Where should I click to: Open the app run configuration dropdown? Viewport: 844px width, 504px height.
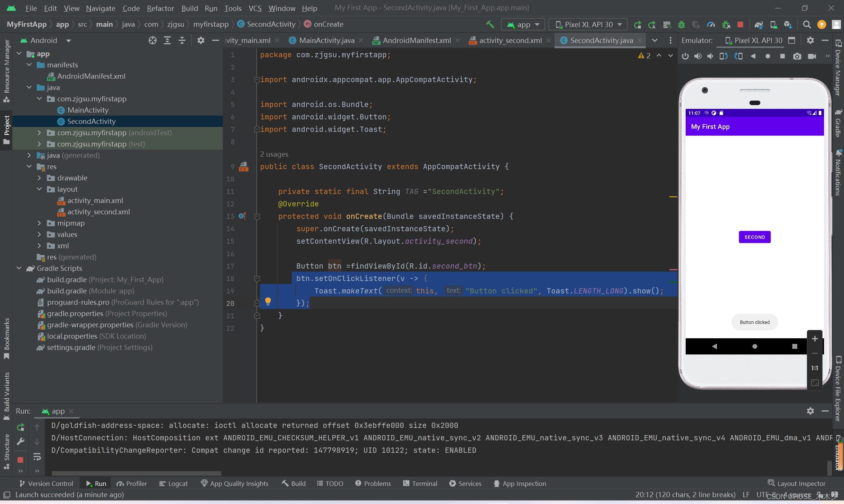[523, 24]
